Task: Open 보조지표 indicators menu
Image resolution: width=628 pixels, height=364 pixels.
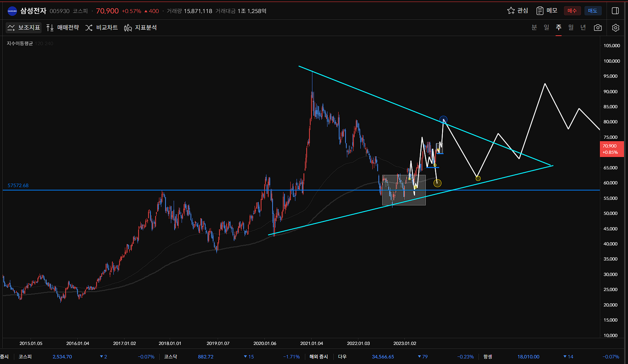Action: click(24, 27)
